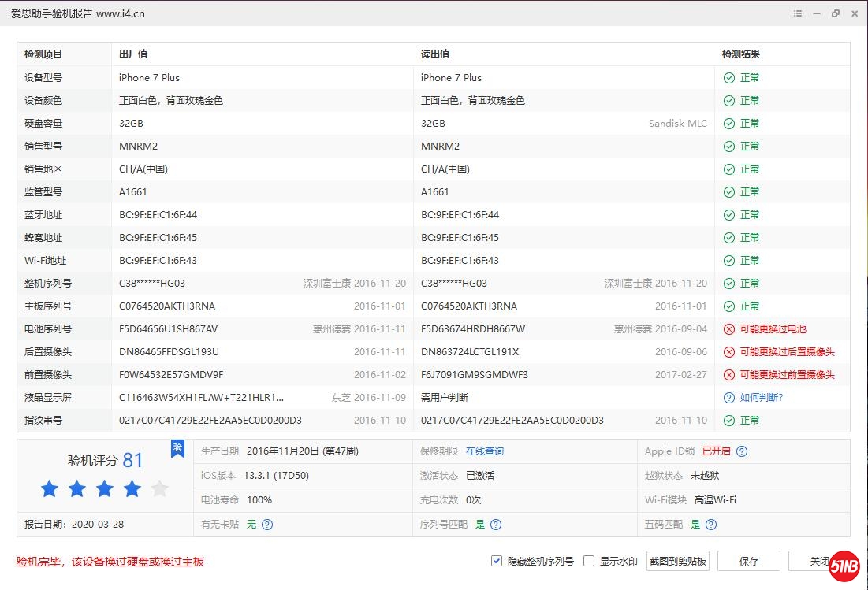Viewport: 868px width, 590px height.
Task: Click 如何判断? link
Action: tap(761, 398)
